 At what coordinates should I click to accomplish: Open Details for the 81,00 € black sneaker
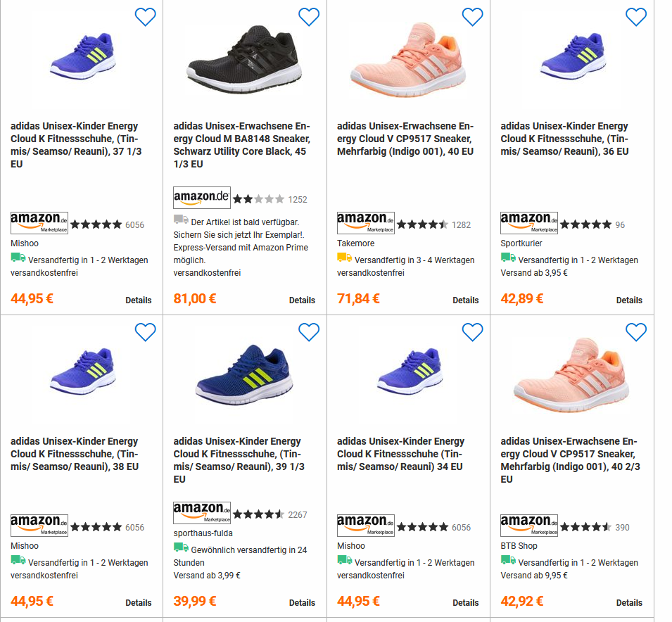pos(302,300)
